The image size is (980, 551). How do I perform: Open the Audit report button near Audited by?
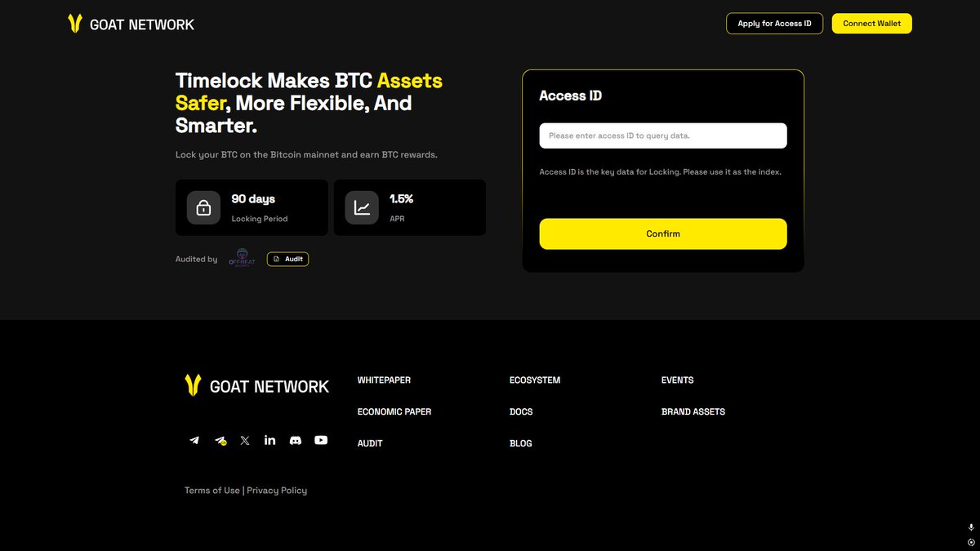click(287, 259)
